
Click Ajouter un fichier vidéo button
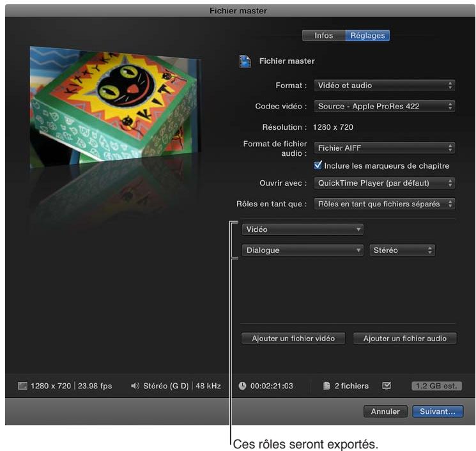(293, 339)
